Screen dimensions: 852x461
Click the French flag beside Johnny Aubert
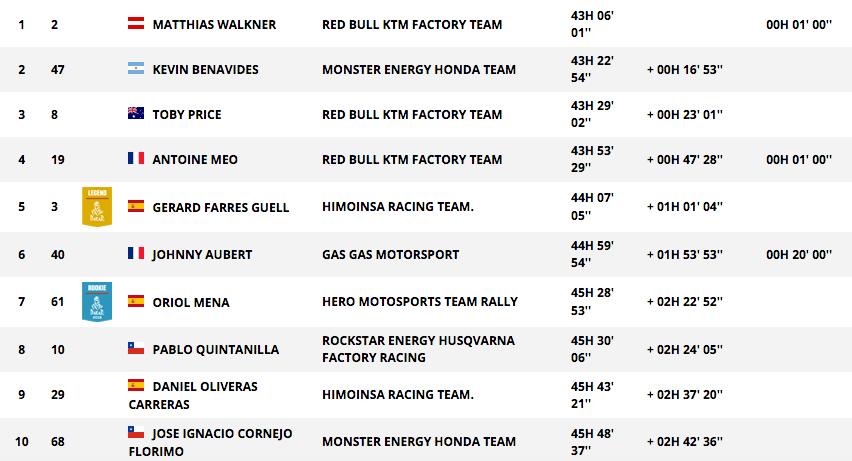pos(136,253)
